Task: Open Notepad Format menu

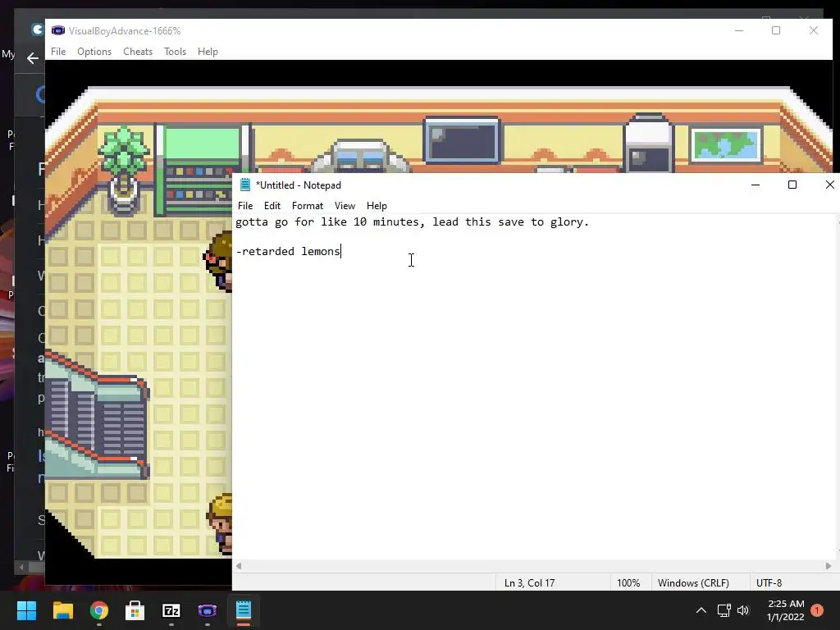Action: (x=308, y=206)
